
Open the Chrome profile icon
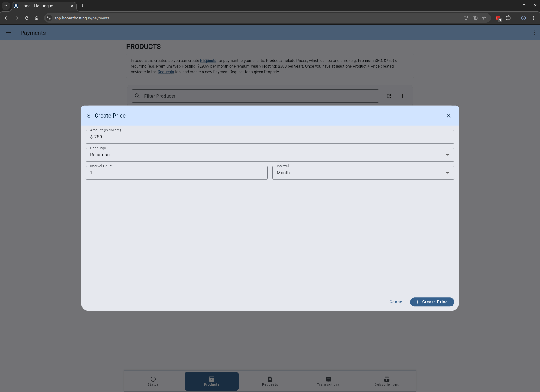point(523,18)
